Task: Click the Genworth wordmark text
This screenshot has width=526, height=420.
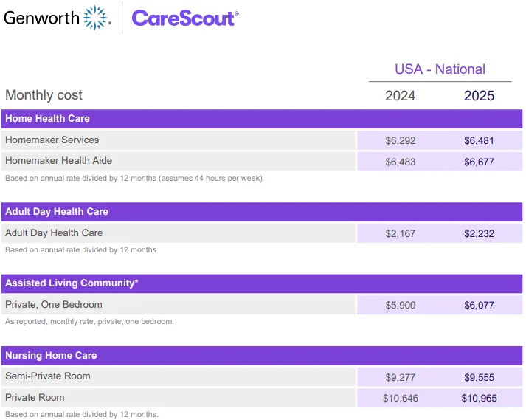Action: pos(41,18)
